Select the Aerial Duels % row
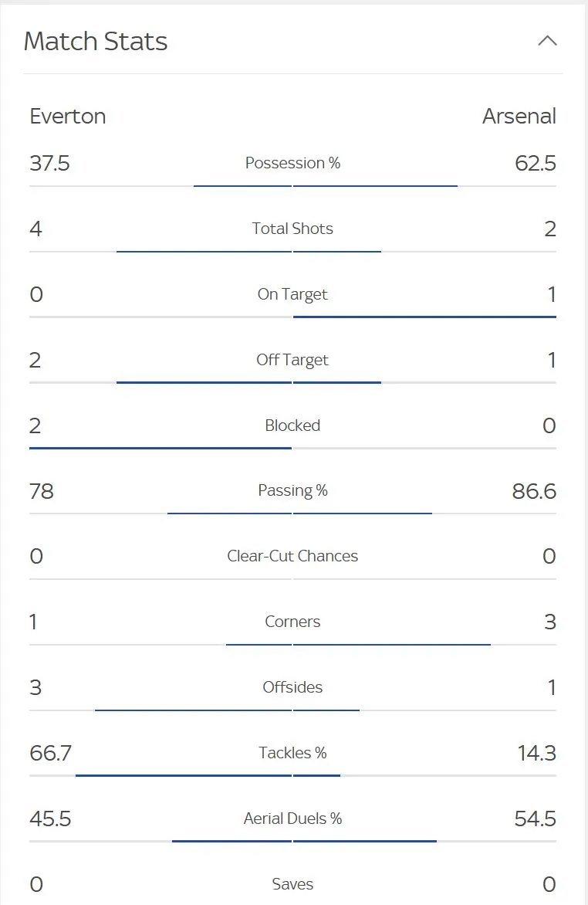This screenshot has height=905, width=588. click(x=292, y=819)
